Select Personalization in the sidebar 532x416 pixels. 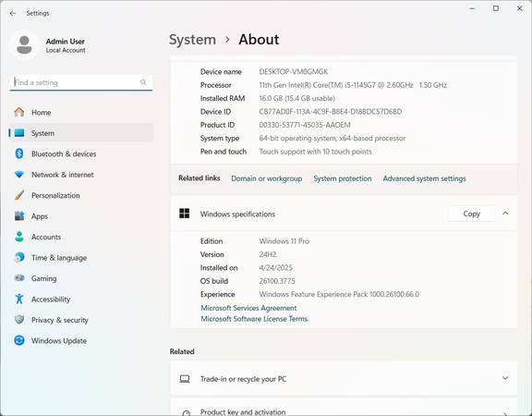tap(80, 195)
